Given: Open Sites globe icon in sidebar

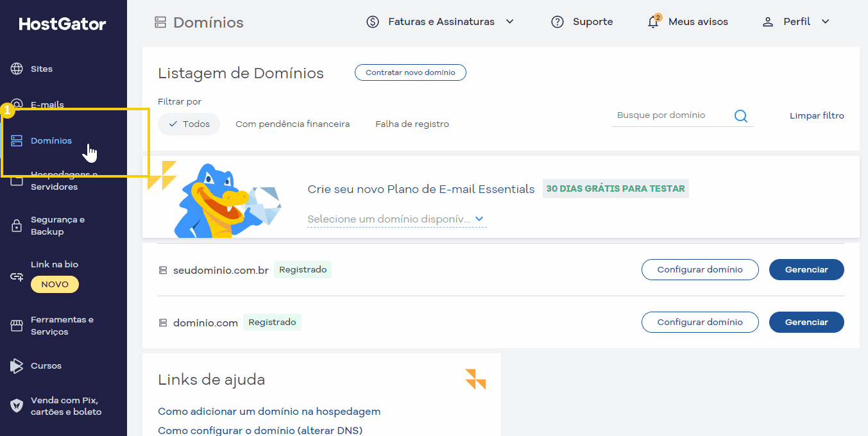Looking at the screenshot, I should (x=17, y=69).
